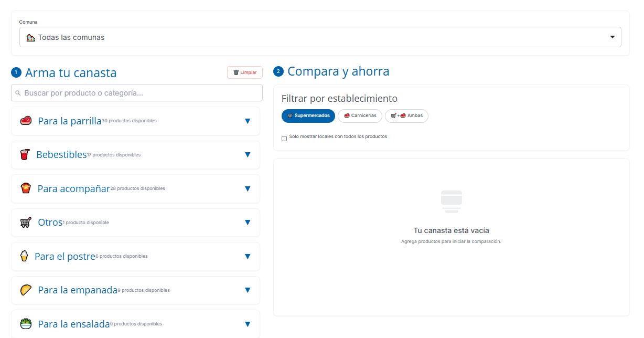Open the Para el postre category title
The width and height of the screenshot is (644, 338).
65,257
